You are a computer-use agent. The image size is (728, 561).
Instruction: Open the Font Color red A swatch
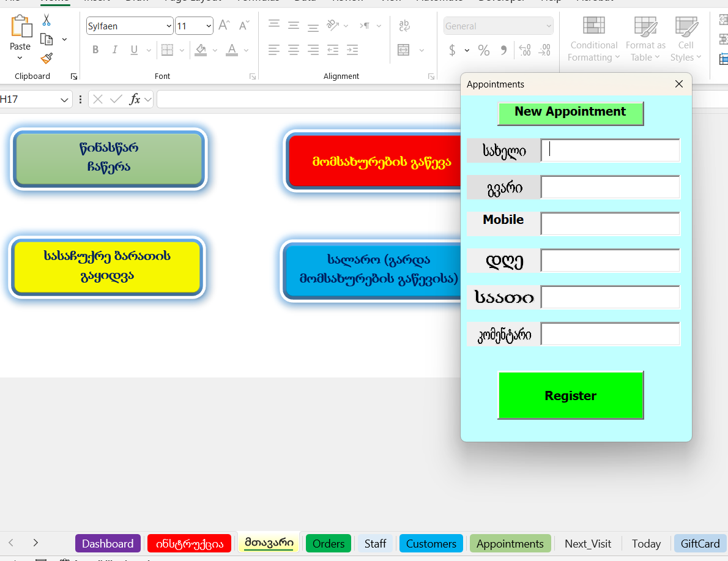pyautogui.click(x=231, y=50)
